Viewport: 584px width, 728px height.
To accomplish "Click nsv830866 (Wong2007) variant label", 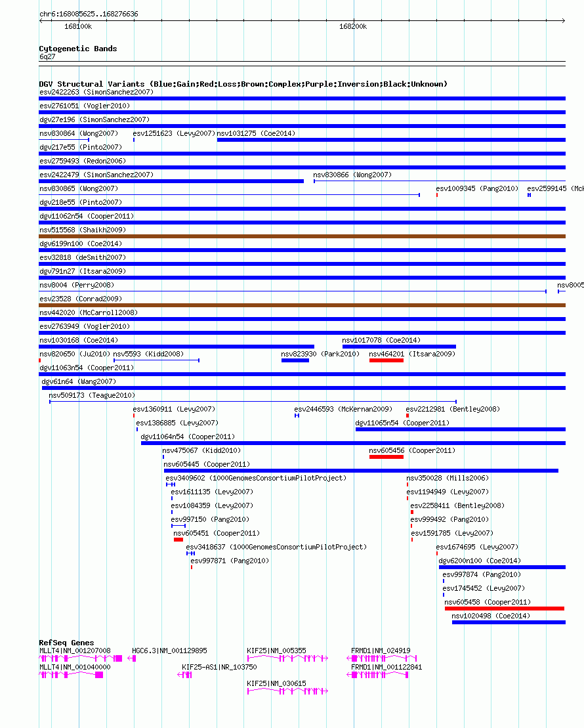I will (352, 175).
